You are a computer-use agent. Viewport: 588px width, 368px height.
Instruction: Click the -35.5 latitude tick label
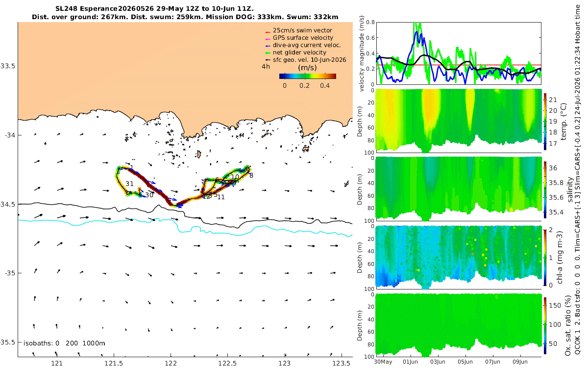tap(8, 342)
